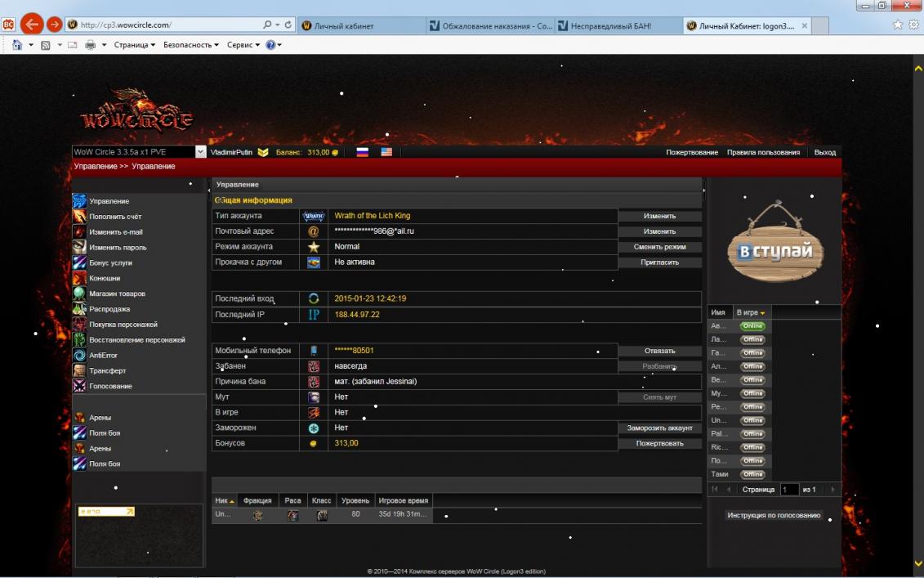Click the Страница page number field

[788, 490]
